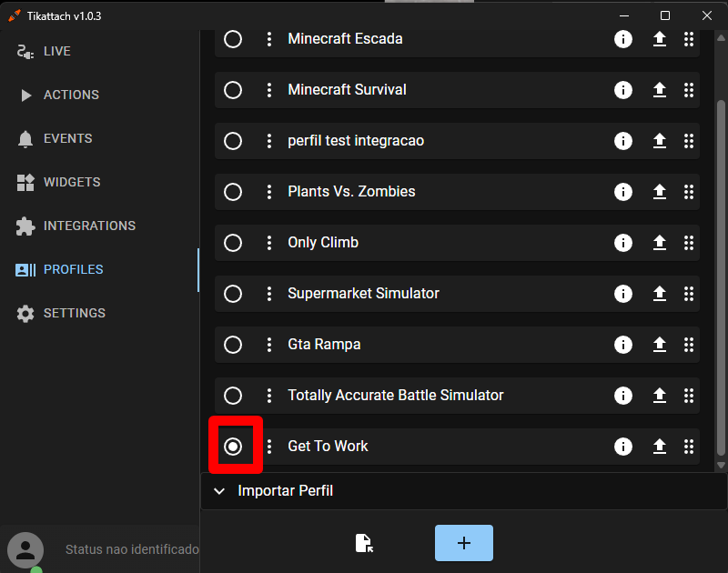The image size is (728, 573).
Task: Select Supermarket Simulator radio button
Action: (x=233, y=294)
